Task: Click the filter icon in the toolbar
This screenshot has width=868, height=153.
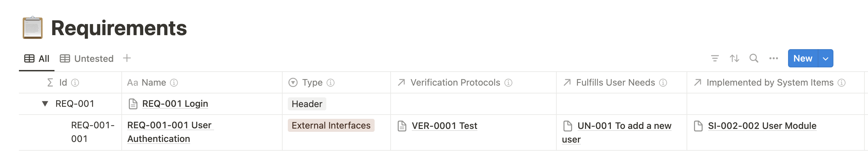Action: click(x=715, y=59)
